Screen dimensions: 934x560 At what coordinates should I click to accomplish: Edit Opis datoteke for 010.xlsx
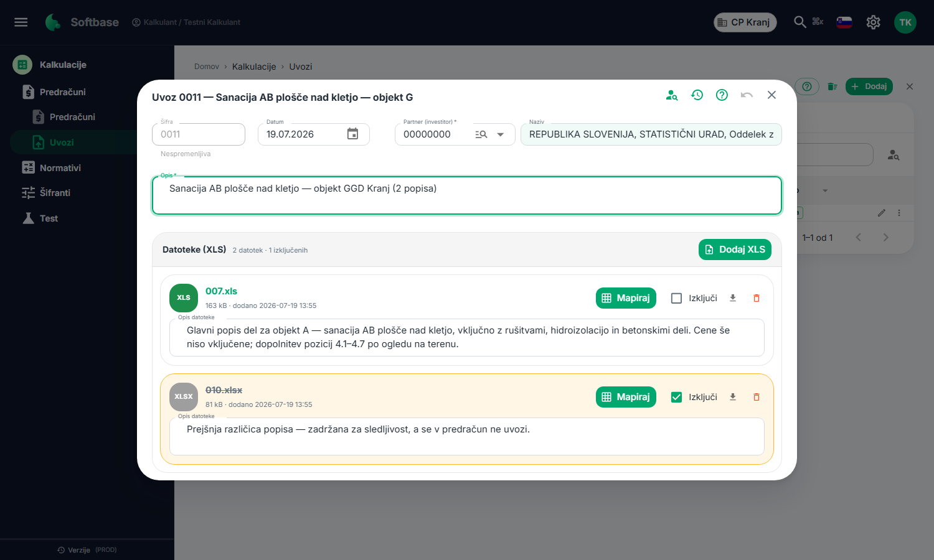(467, 436)
